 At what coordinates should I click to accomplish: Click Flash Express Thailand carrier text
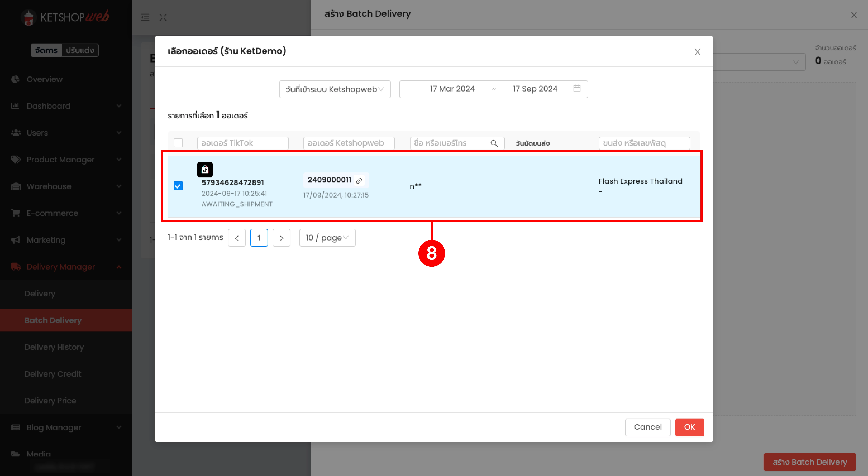click(x=640, y=181)
